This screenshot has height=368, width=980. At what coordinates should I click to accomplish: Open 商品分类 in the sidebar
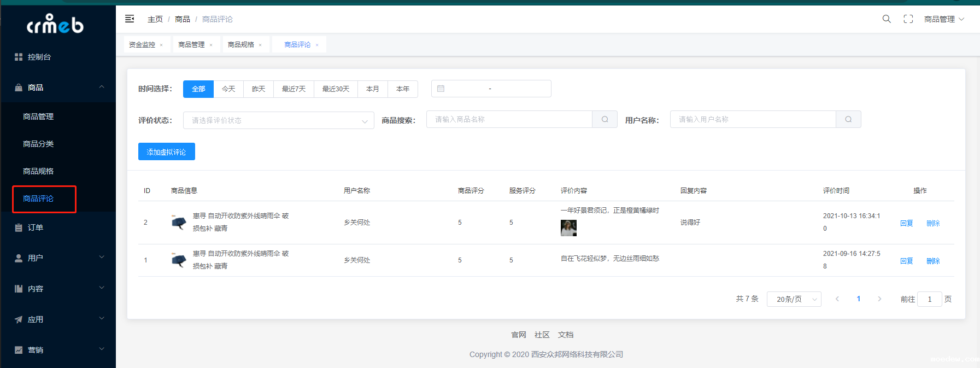(38, 144)
